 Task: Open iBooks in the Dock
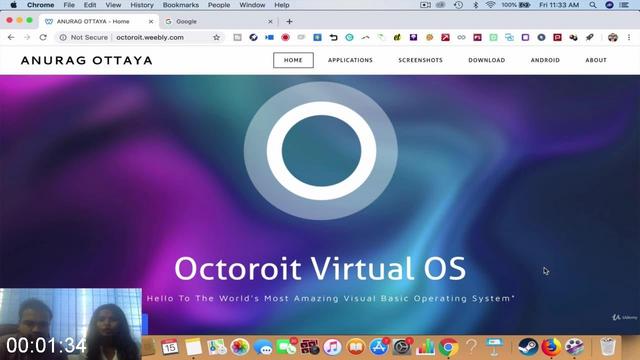(x=356, y=347)
